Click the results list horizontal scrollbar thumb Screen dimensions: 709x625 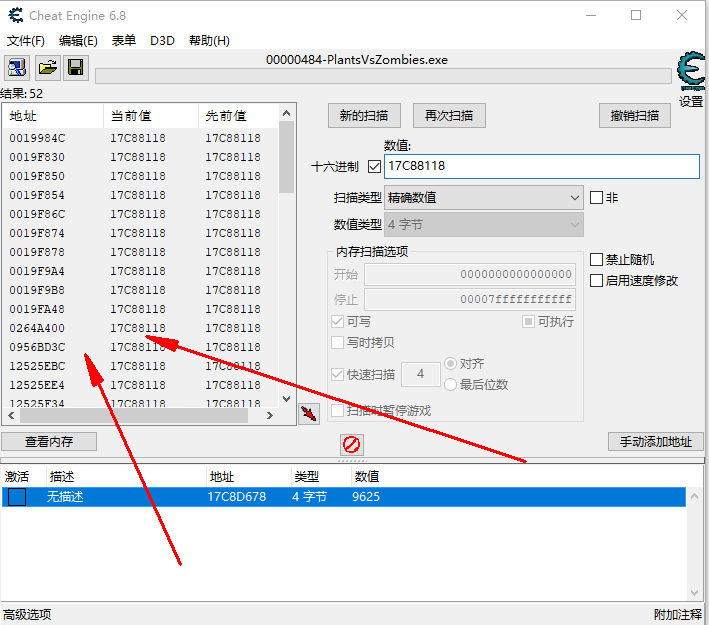point(134,415)
